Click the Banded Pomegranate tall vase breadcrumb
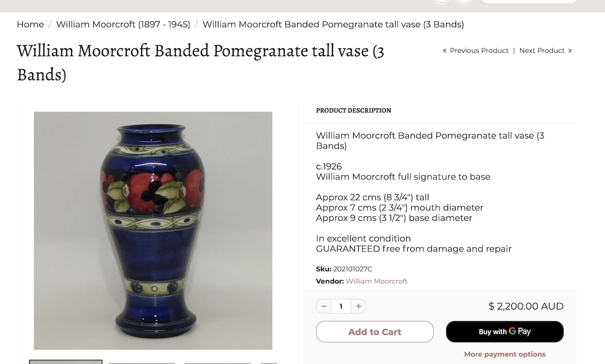The width and height of the screenshot is (605, 364). pyautogui.click(x=333, y=24)
